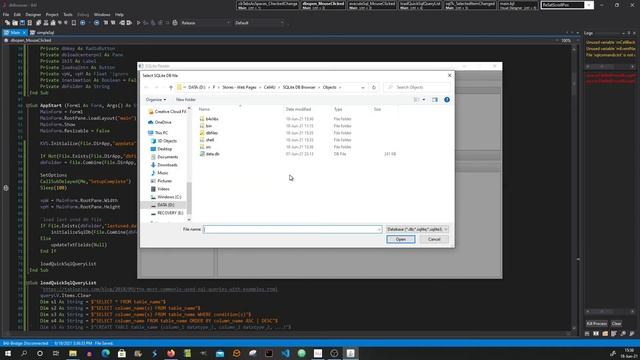Open the Help menu in IDE
640x360 pixels.
119,15
